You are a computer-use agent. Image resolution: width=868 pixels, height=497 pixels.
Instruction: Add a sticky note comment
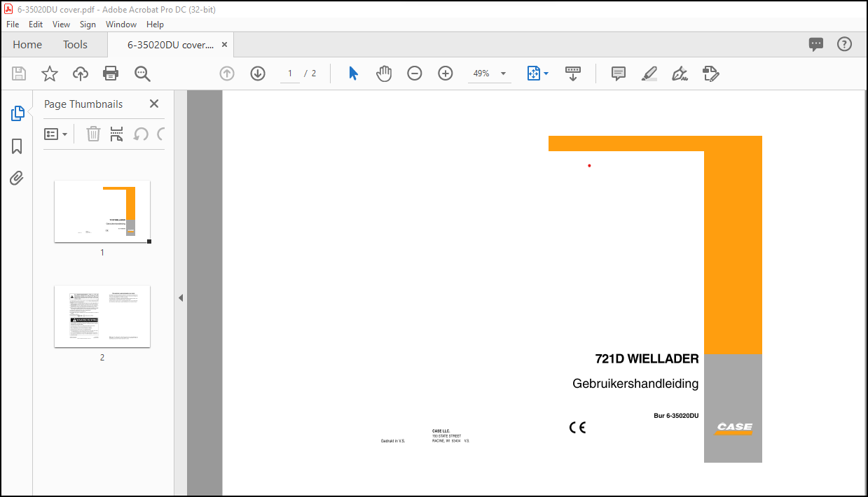coord(618,73)
